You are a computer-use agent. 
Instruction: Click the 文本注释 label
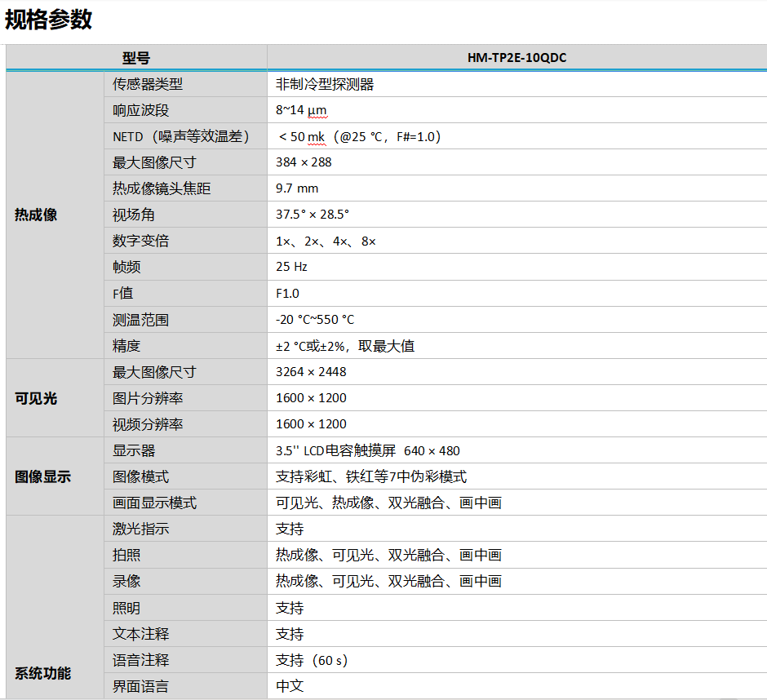141,634
